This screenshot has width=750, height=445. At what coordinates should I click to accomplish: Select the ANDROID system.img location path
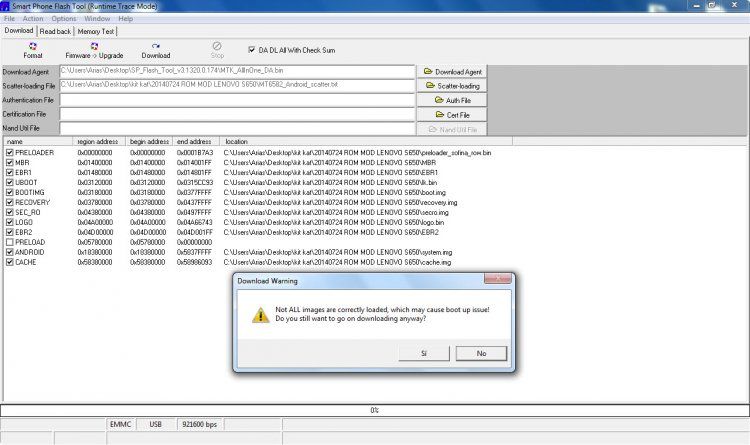(x=338, y=252)
